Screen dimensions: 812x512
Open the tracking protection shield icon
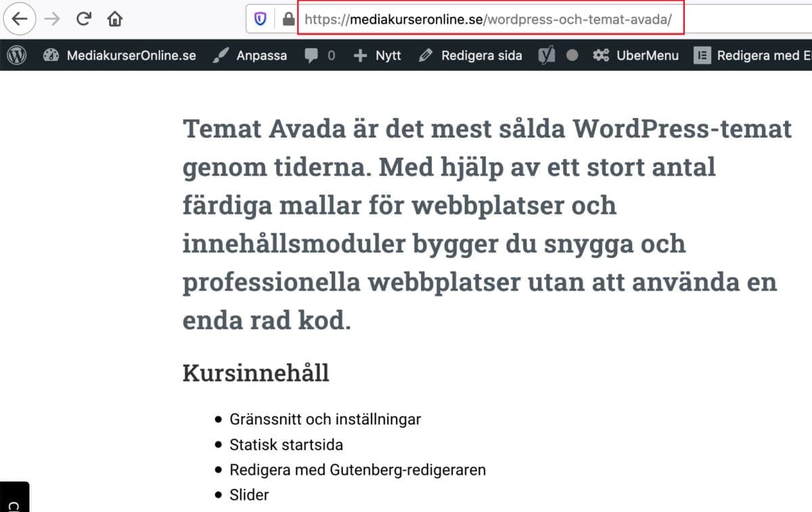click(x=261, y=20)
